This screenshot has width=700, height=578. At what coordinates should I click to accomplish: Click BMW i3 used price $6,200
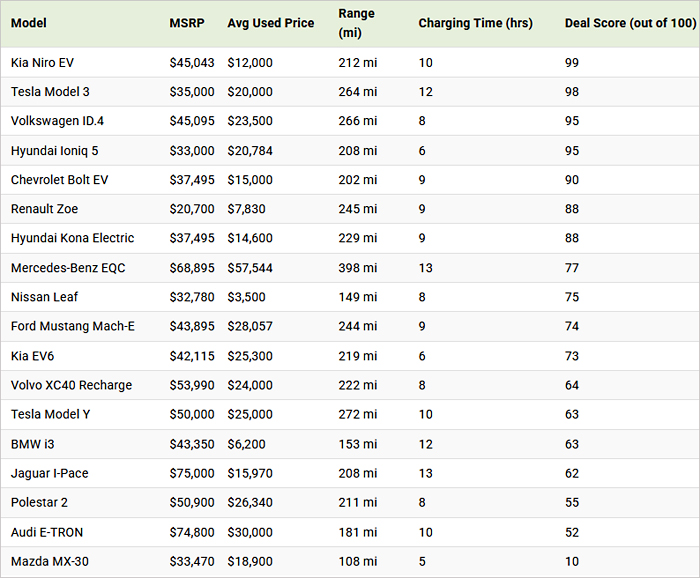(x=246, y=444)
